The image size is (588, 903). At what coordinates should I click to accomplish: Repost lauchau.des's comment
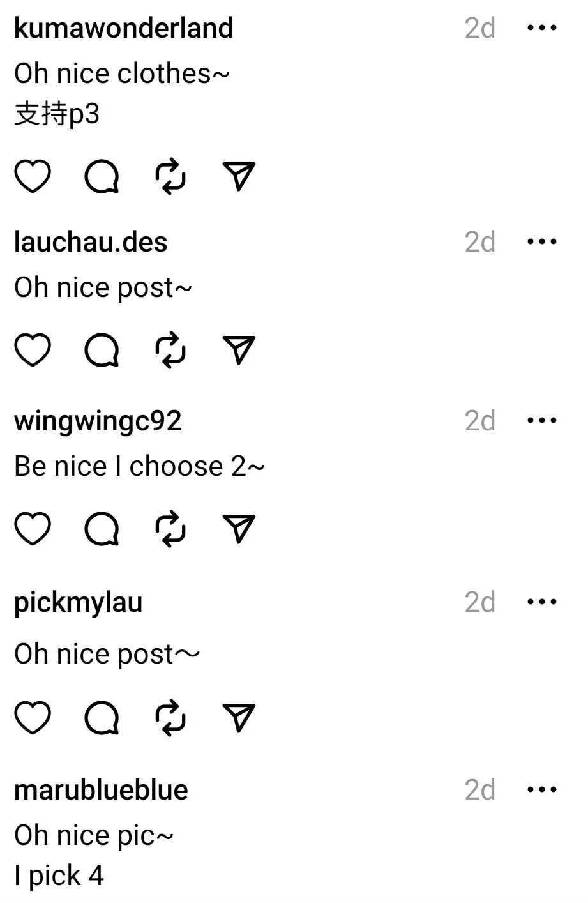pyautogui.click(x=170, y=350)
